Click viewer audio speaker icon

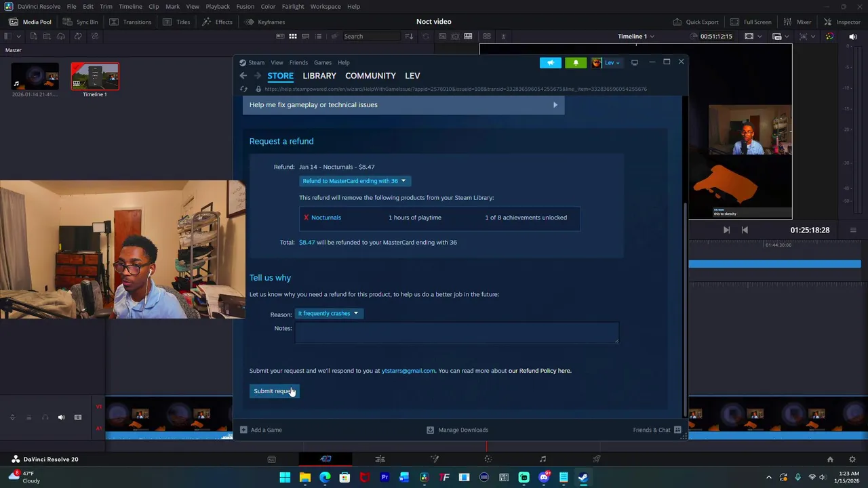(853, 37)
